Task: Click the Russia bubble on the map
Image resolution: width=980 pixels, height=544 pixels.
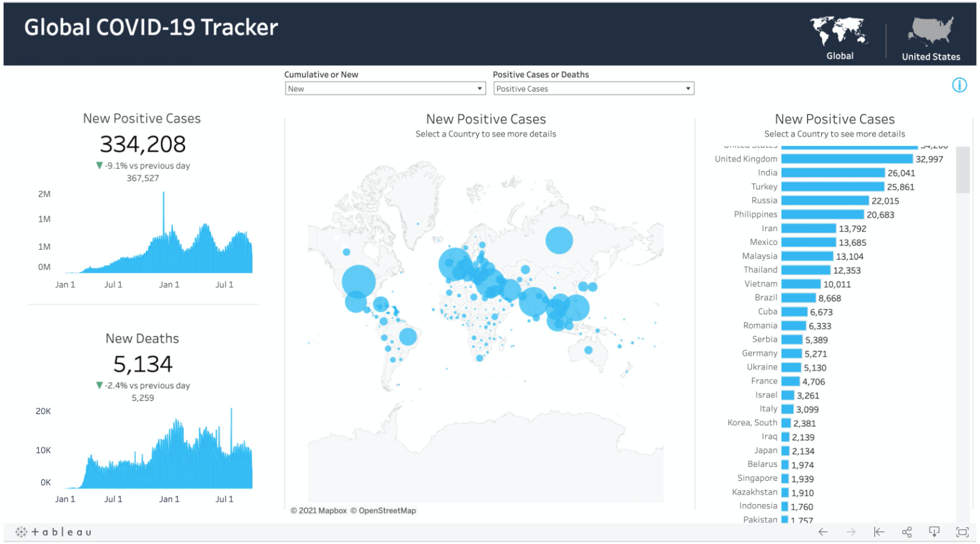Action: click(x=559, y=240)
